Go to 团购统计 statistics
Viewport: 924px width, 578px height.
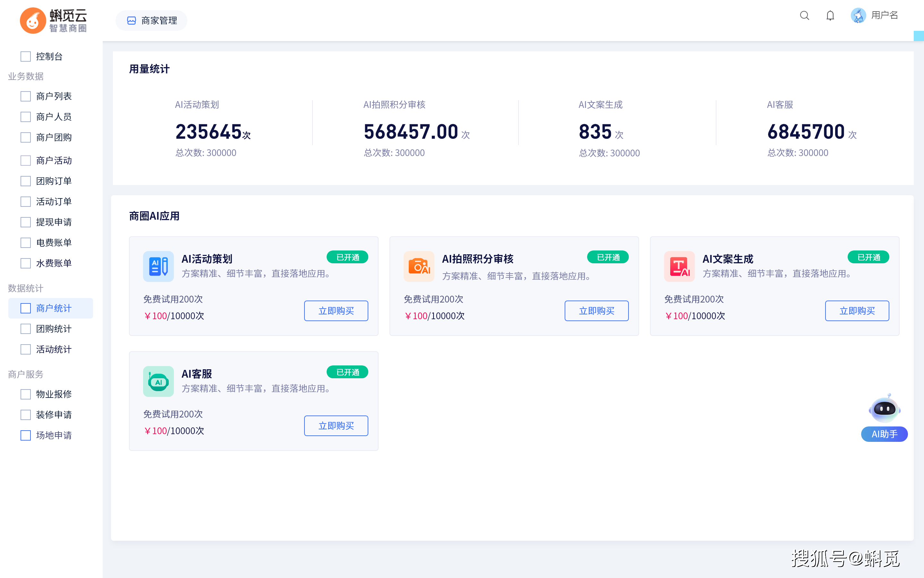click(54, 329)
